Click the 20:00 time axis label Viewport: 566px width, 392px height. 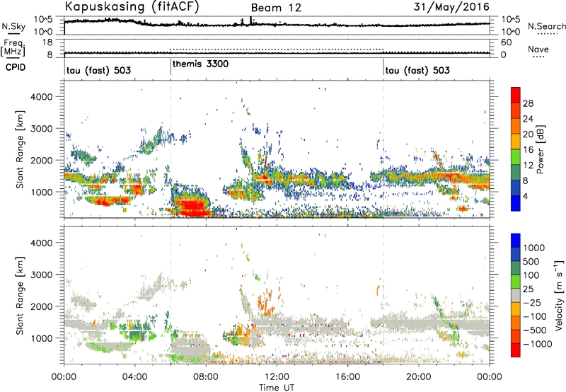(x=418, y=377)
